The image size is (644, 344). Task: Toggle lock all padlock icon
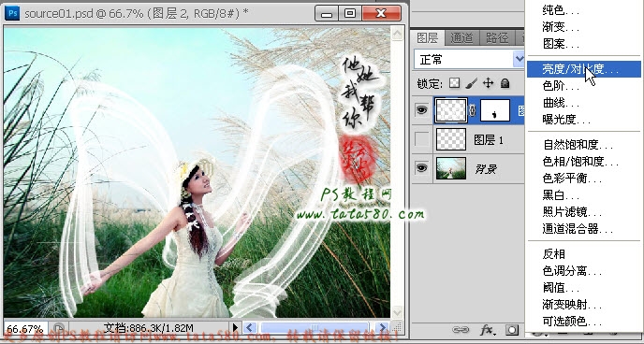(x=505, y=83)
